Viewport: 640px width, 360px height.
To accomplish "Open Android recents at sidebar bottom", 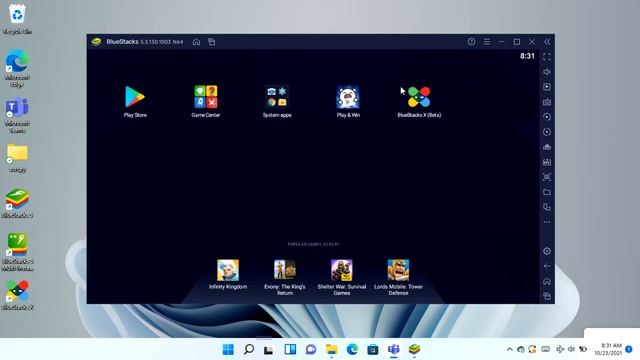I will pos(547,296).
